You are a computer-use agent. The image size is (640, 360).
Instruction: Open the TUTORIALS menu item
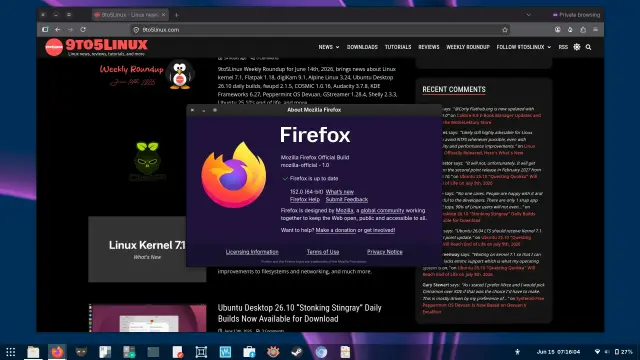tap(398, 47)
